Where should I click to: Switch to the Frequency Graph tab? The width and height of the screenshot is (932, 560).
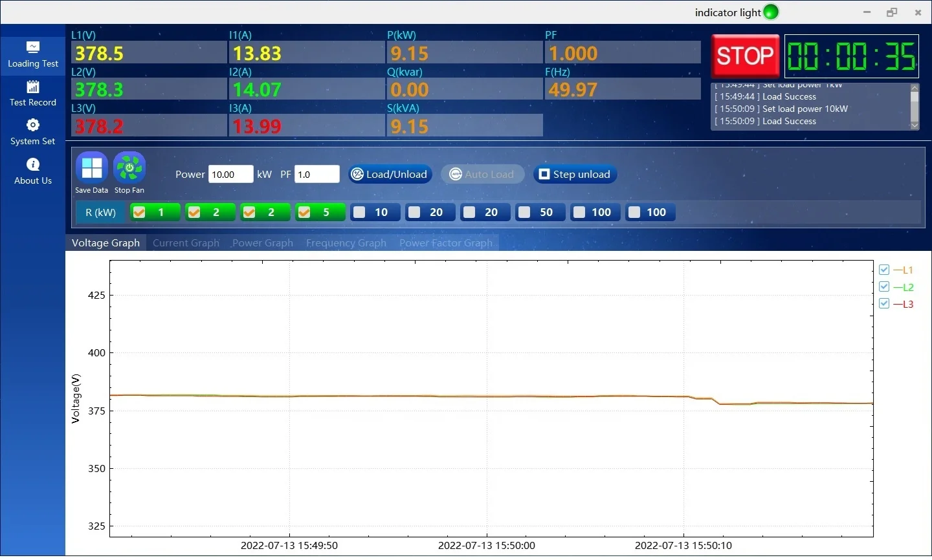click(346, 243)
